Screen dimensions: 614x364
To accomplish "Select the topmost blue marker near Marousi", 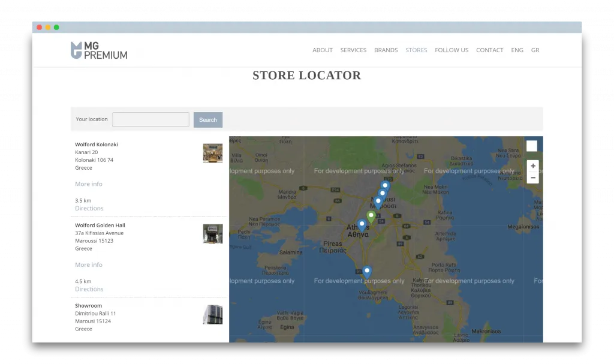I will pyautogui.click(x=385, y=185).
